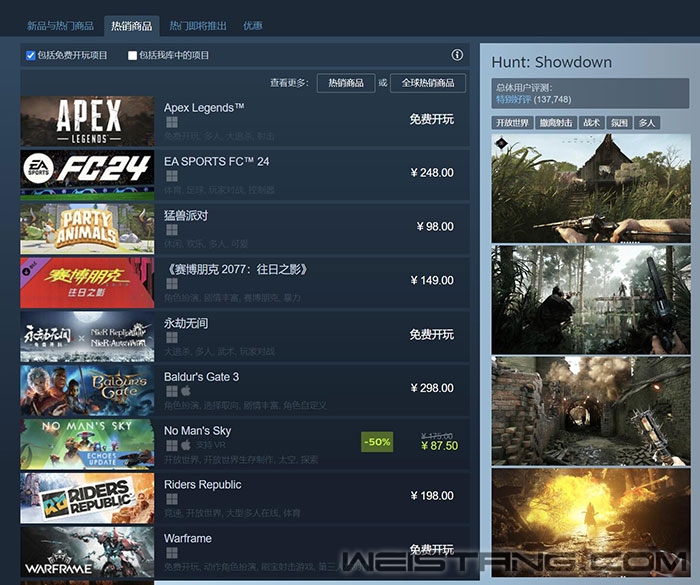Screen dimensions: 700x585
Task: Open Apex Legends capsule image
Action: click(87, 121)
